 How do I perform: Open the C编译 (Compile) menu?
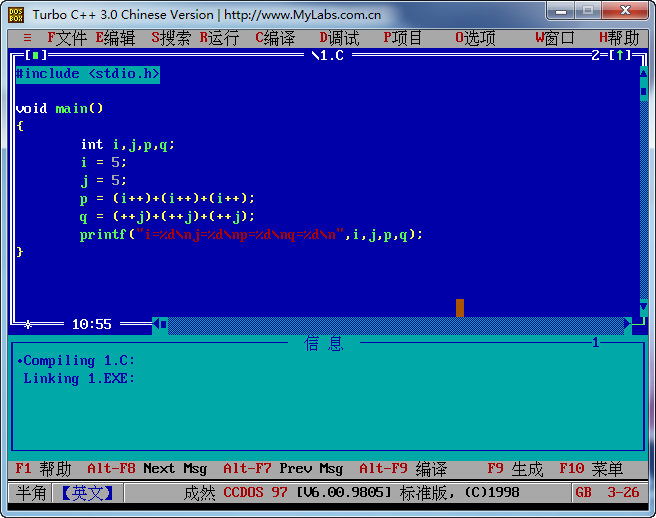275,38
